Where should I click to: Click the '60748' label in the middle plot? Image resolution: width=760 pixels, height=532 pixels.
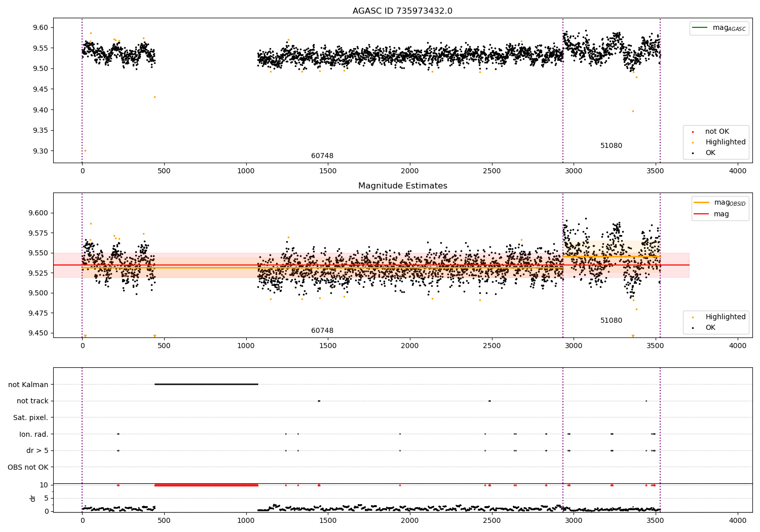pyautogui.click(x=322, y=331)
